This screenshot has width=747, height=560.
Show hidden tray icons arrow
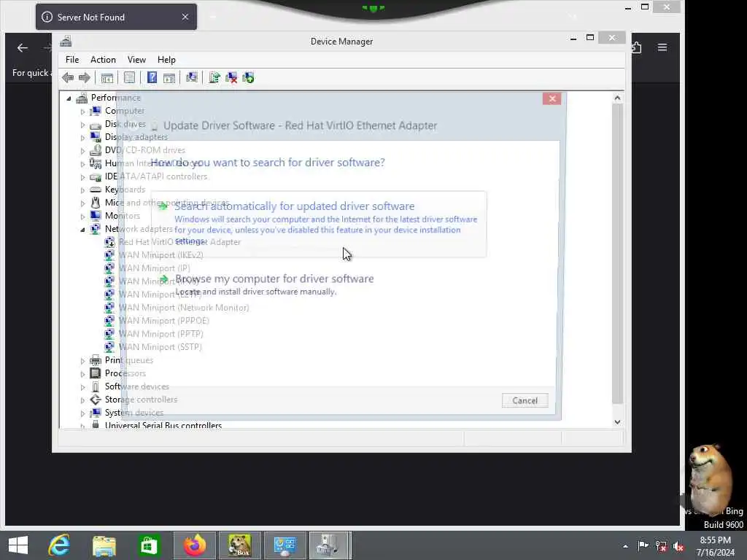pyautogui.click(x=625, y=546)
